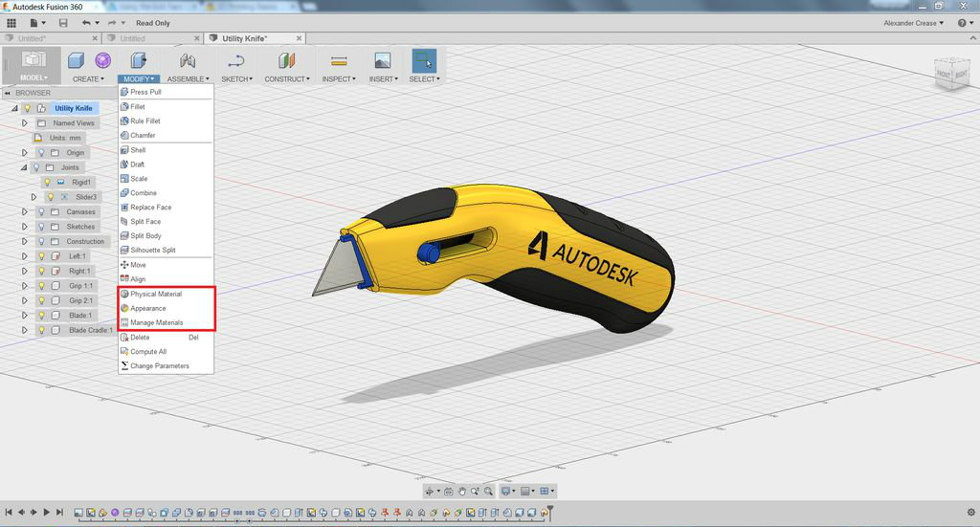The width and height of the screenshot is (980, 527).
Task: Click the Insert image toolbar icon
Action: tap(383, 60)
